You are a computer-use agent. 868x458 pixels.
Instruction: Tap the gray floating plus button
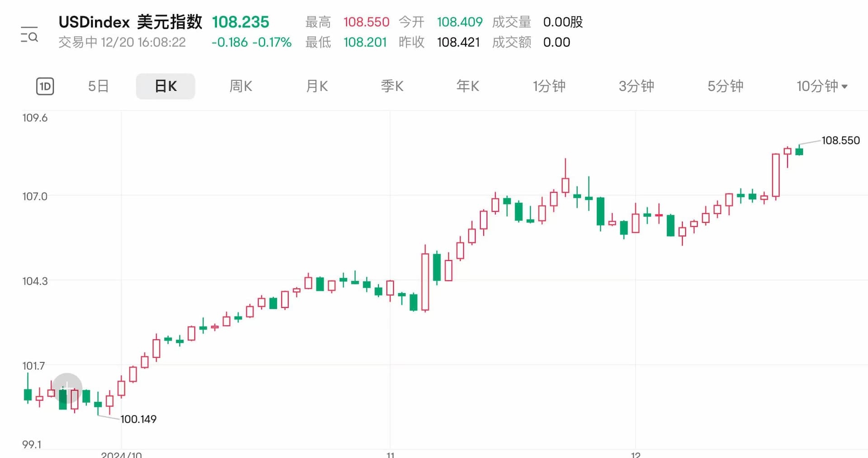click(x=67, y=387)
